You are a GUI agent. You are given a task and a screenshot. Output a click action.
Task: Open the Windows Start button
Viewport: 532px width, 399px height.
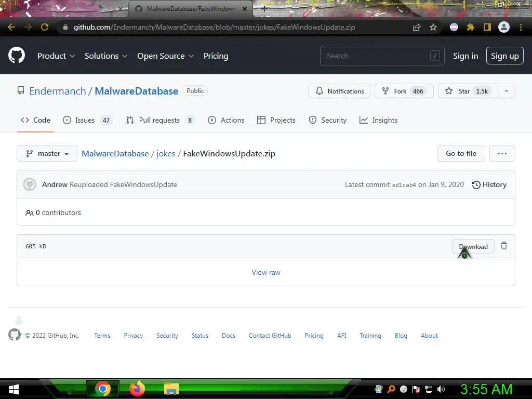(14, 389)
